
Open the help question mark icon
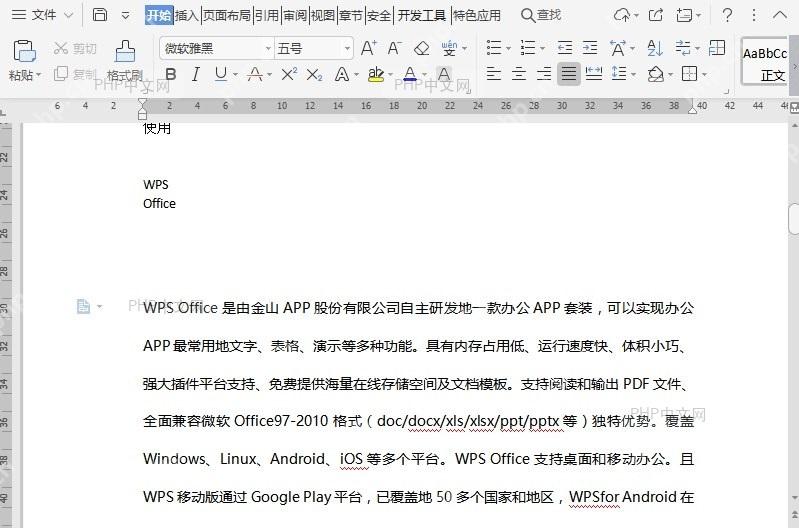pos(727,15)
